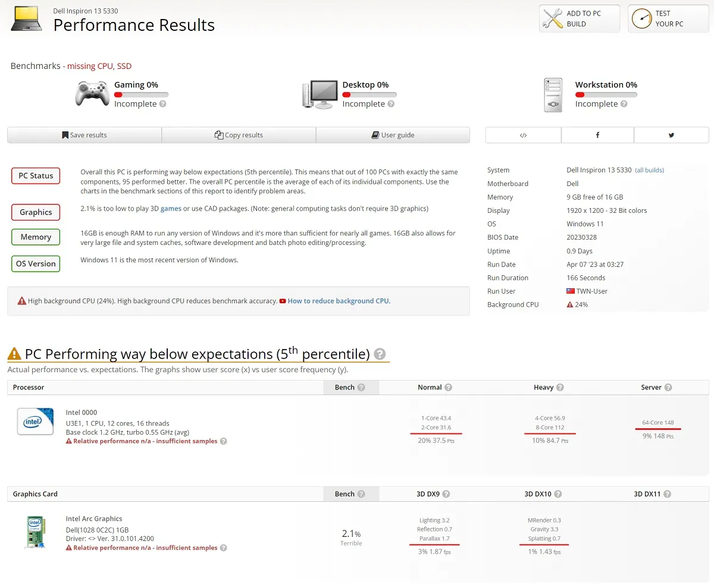Click the embed code share button
This screenshot has height=588, width=714.
[x=523, y=135]
